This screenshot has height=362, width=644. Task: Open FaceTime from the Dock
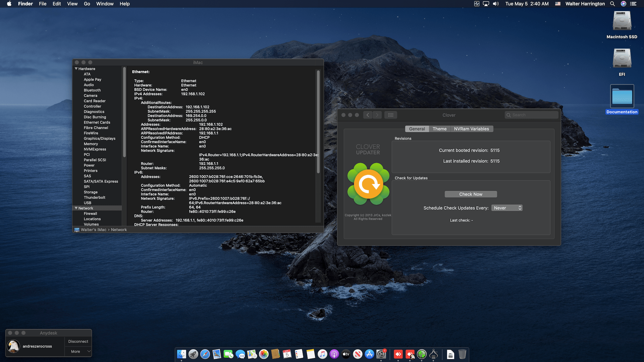point(228,354)
